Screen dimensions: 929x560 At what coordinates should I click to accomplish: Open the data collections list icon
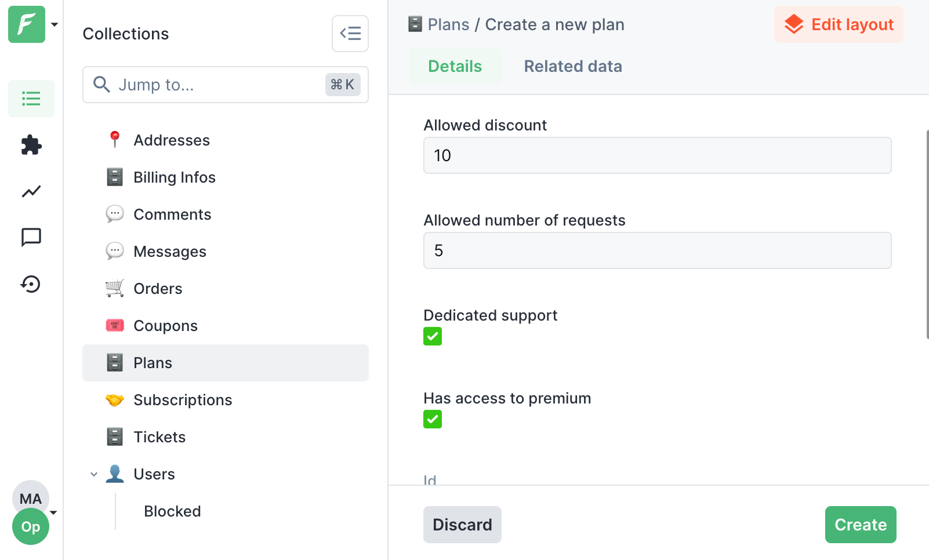[31, 99]
